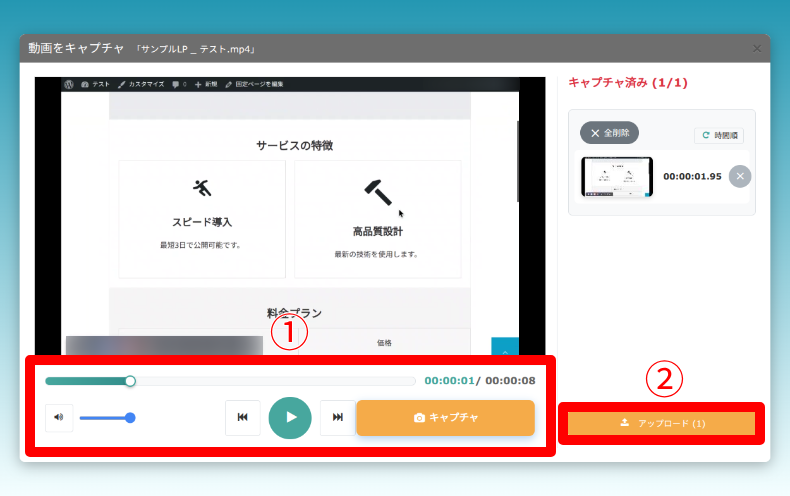Skip to next frame button

click(x=338, y=417)
